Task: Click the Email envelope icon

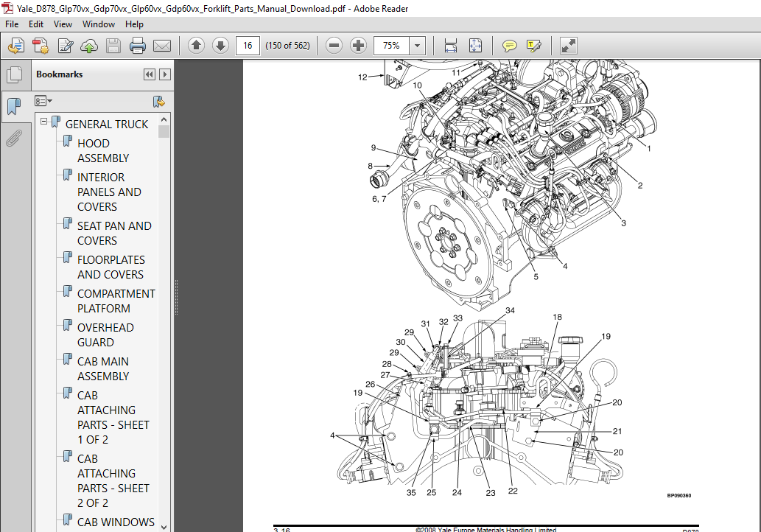Action: 162,46
